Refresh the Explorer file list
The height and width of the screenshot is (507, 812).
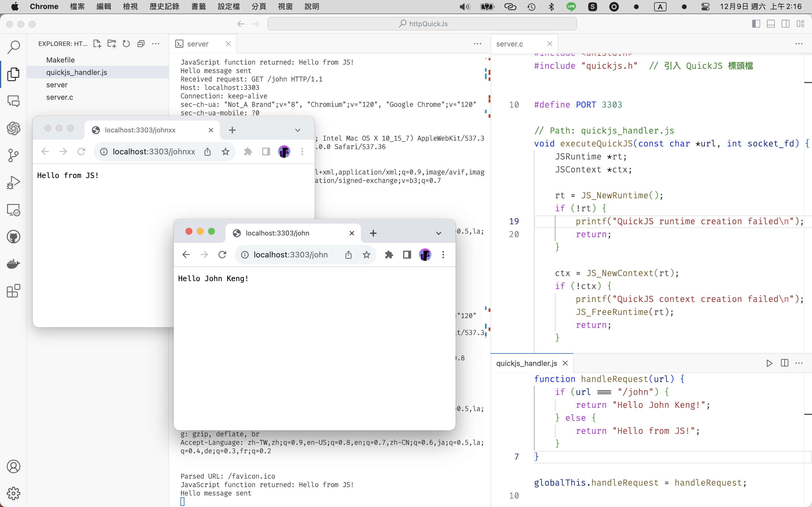(x=126, y=44)
